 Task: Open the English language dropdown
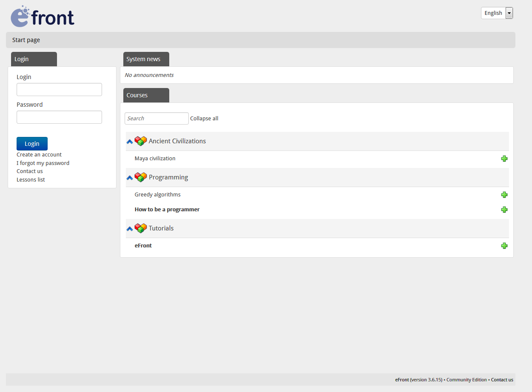(509, 13)
